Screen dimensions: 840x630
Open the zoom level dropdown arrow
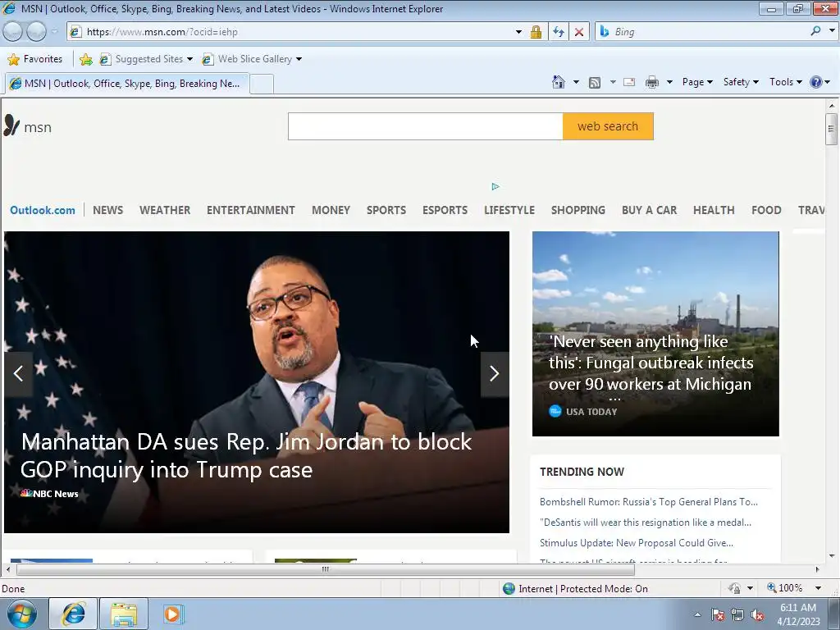(818, 588)
